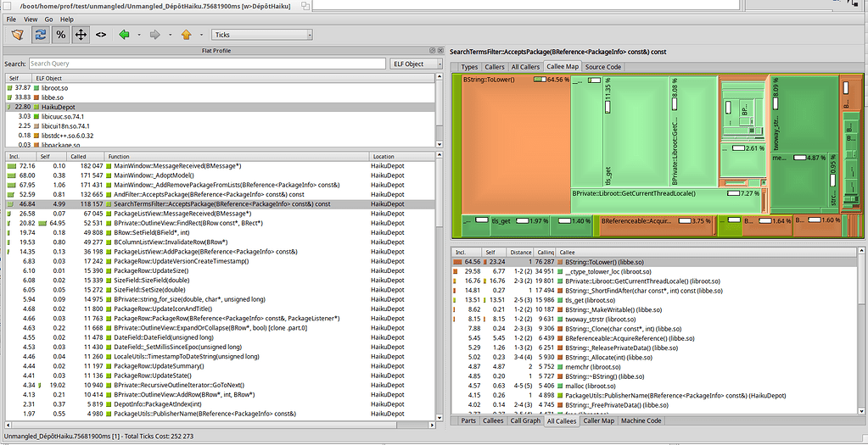This screenshot has height=445, width=868.
Task: Open the back arrow history dropdown
Action: coord(139,35)
